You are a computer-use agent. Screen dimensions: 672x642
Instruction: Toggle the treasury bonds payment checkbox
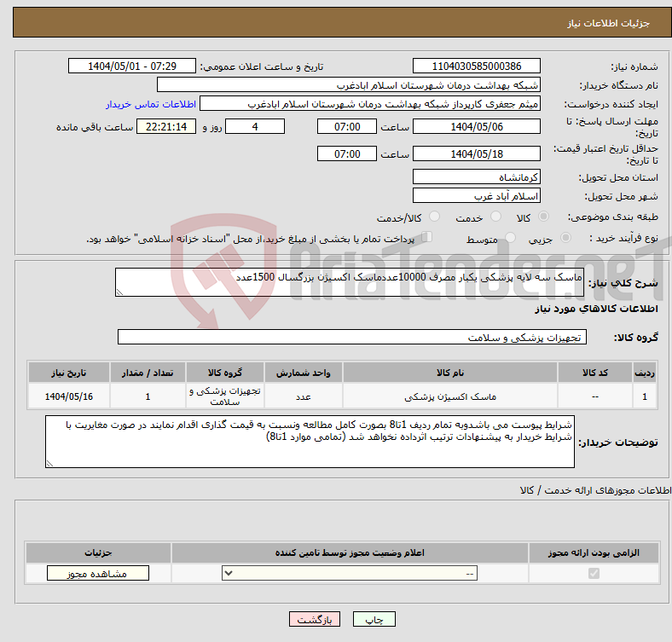pos(428,239)
